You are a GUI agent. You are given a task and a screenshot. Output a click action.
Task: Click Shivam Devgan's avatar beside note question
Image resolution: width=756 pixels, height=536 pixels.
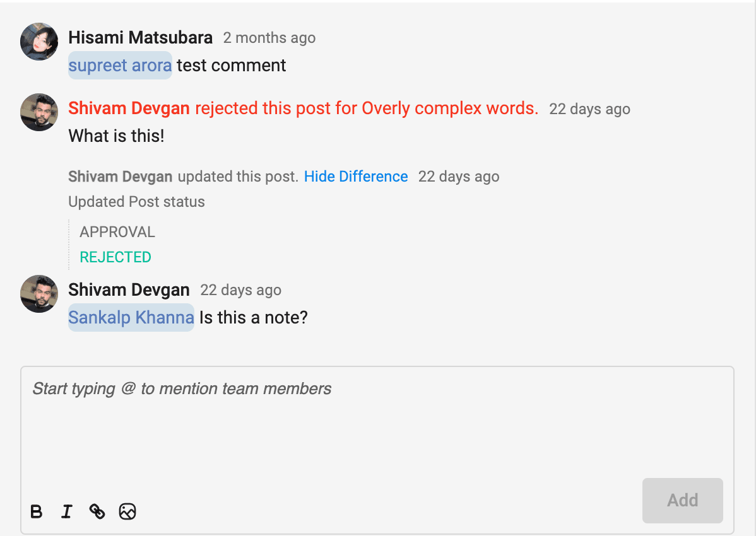(39, 294)
